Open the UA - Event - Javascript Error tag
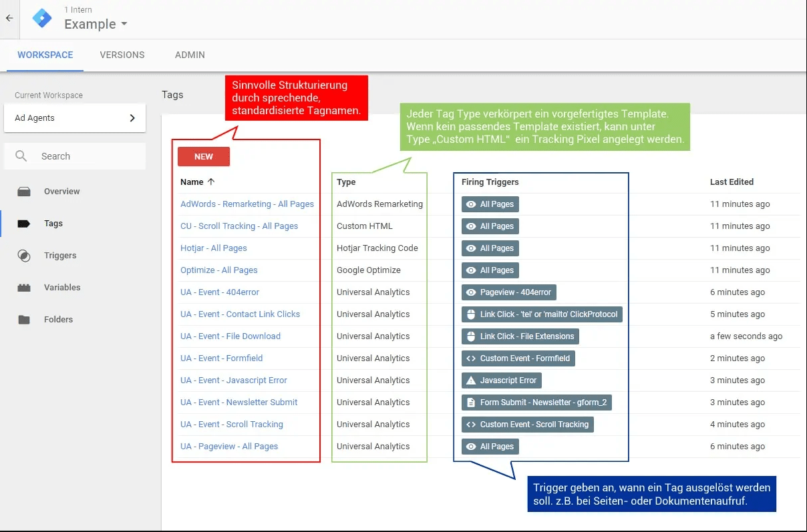 234,380
